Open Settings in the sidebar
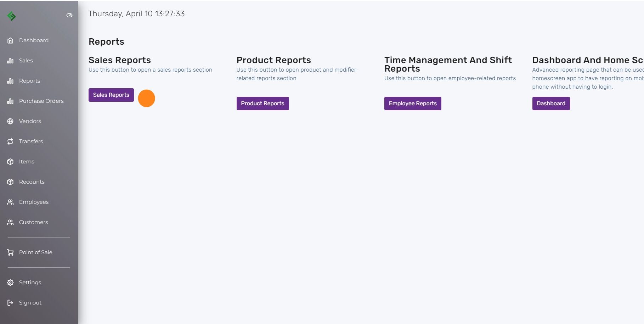The image size is (644, 324). (x=30, y=283)
